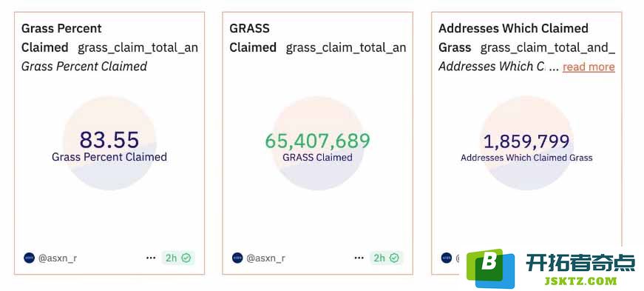Image resolution: width=644 pixels, height=291 pixels.
Task: Click the read more link
Action: tap(589, 67)
